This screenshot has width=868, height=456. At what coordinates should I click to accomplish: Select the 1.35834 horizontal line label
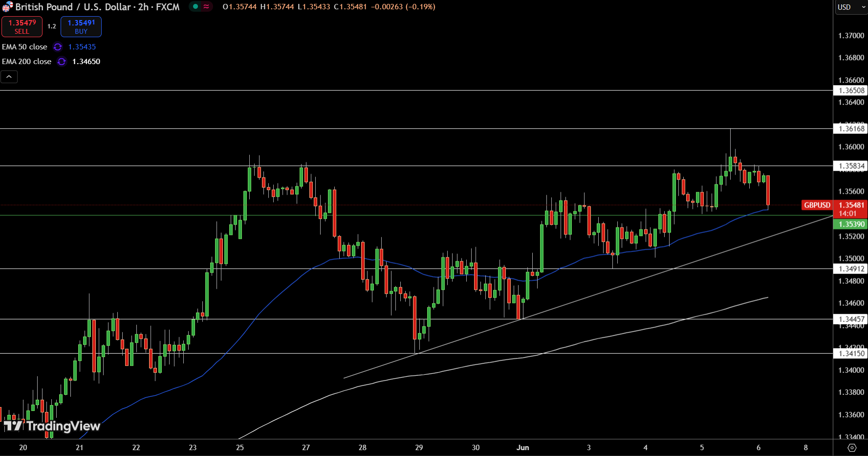pos(851,166)
